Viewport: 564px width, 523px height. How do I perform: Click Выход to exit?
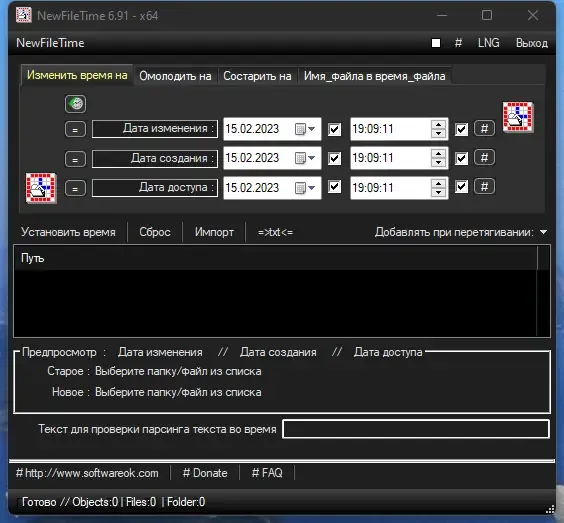532,43
